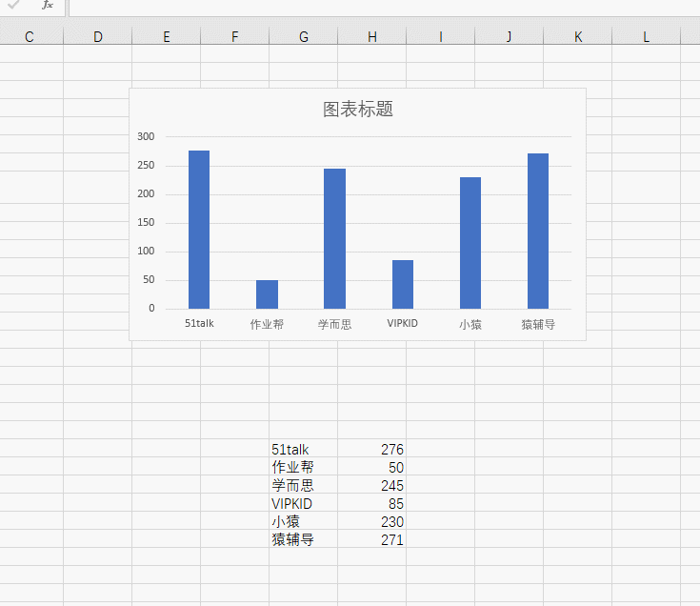The height and width of the screenshot is (606, 700).
Task: Select the 51talk bar in chart
Action: 199,230
